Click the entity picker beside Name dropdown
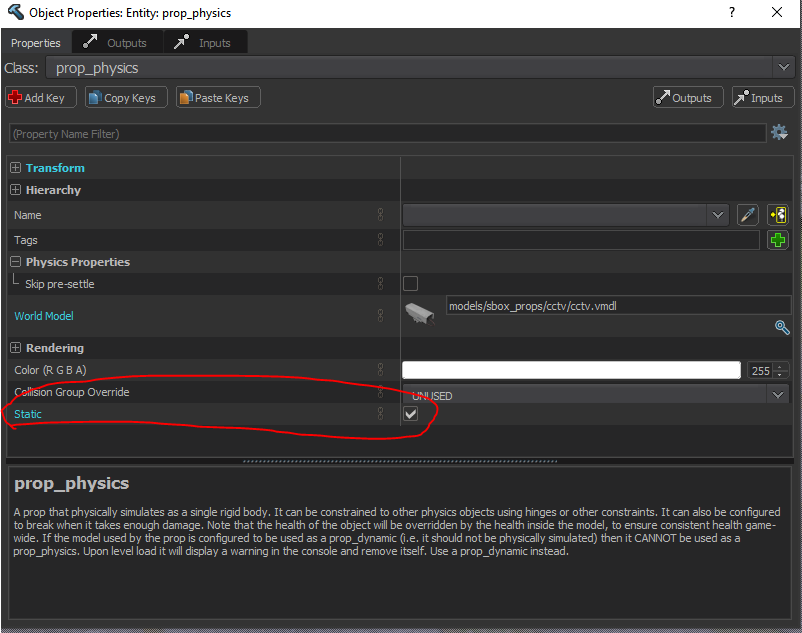 tap(777, 214)
